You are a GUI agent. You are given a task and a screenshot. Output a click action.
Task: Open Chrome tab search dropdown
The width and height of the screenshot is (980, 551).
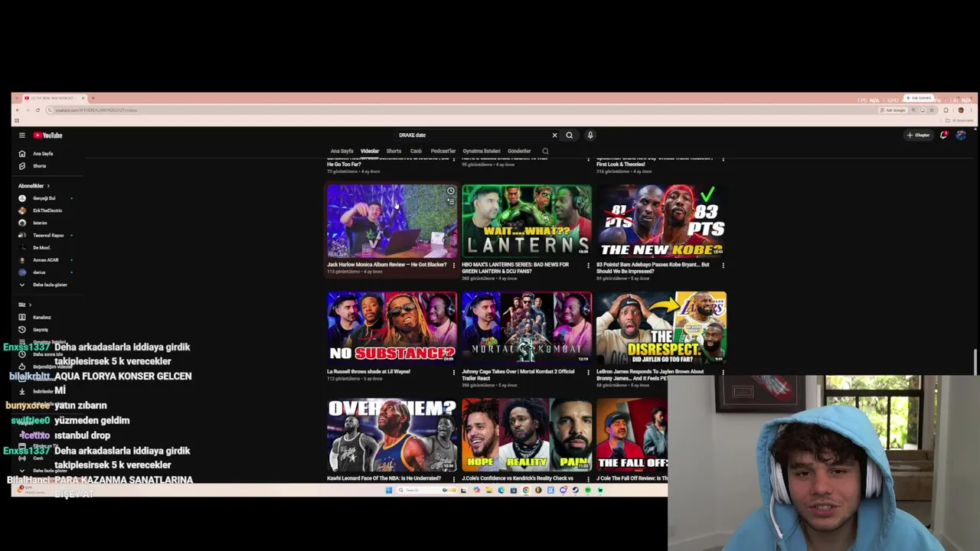pos(18,98)
